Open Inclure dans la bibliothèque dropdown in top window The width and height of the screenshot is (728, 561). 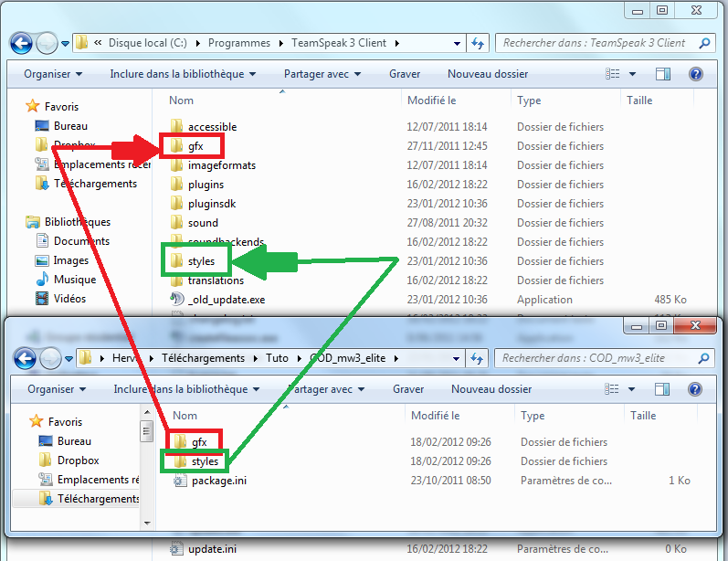pos(183,74)
